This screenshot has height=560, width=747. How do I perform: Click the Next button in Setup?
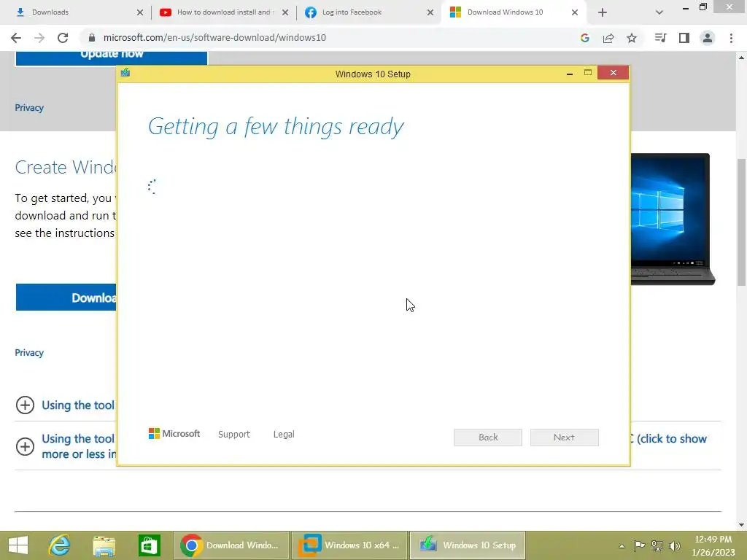tap(564, 437)
